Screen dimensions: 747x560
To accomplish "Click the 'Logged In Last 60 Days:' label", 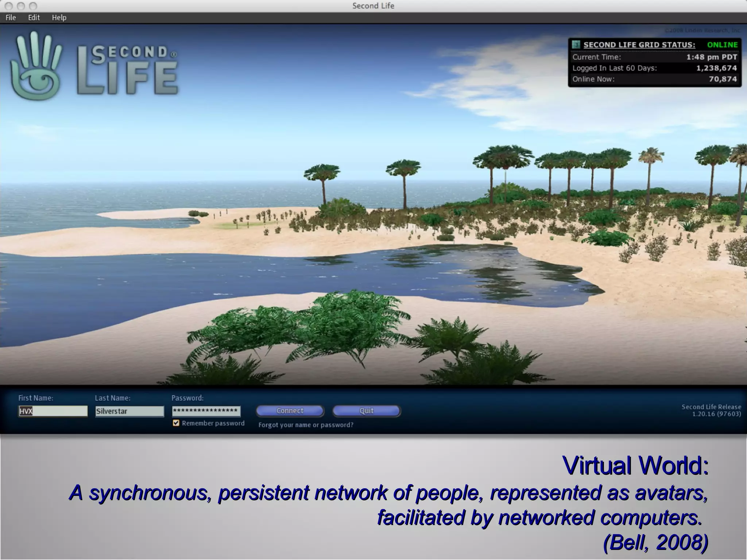I will tap(614, 68).
